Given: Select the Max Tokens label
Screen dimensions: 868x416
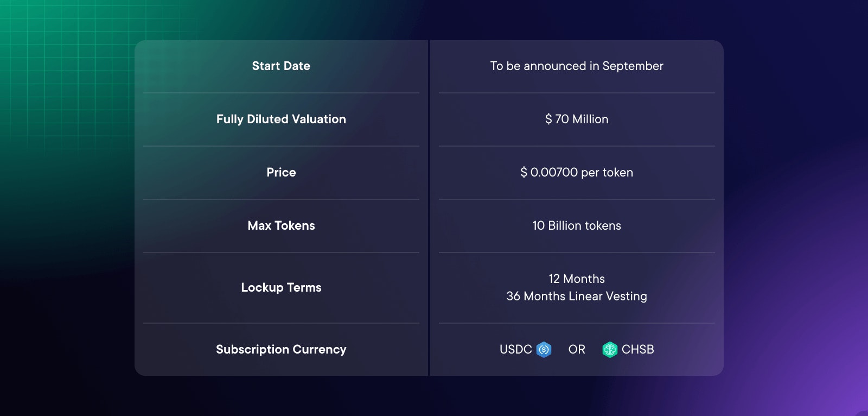Looking at the screenshot, I should coord(281,225).
